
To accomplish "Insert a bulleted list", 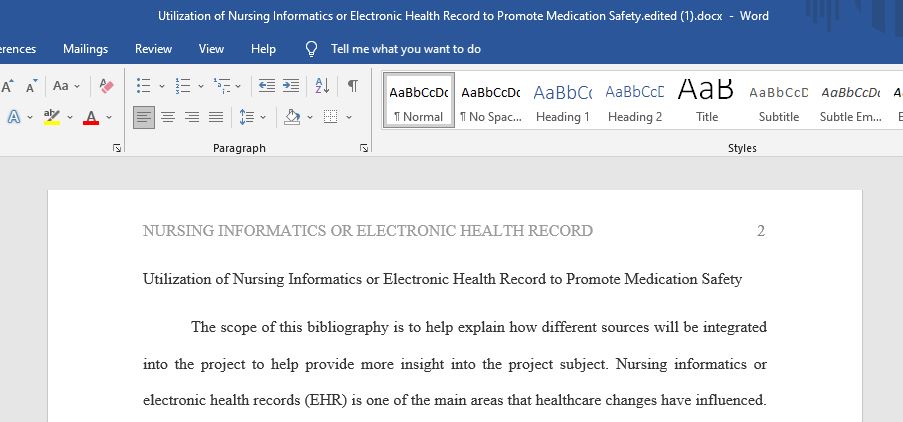I will click(x=143, y=86).
